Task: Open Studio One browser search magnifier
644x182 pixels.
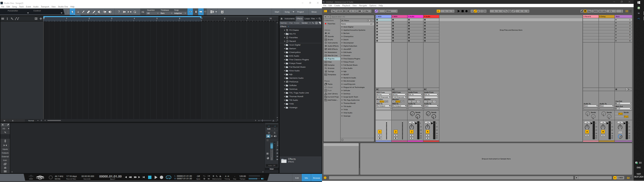Action: (x=319, y=19)
